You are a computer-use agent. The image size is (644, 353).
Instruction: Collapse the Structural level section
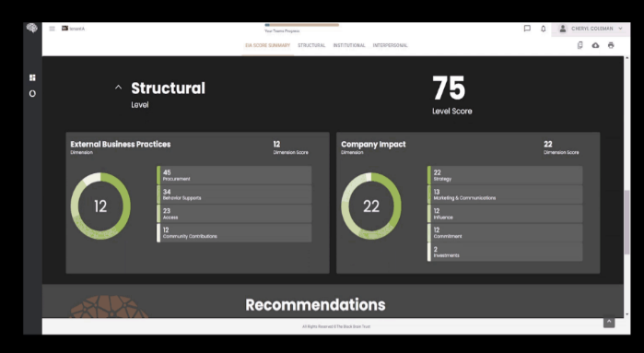[118, 88]
